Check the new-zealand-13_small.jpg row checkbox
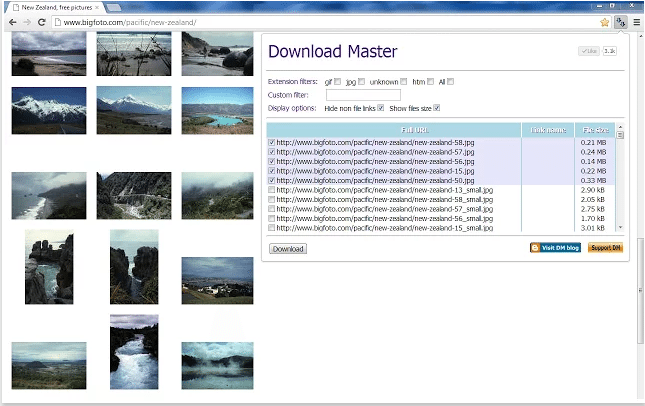This screenshot has width=645, height=406. click(x=271, y=190)
